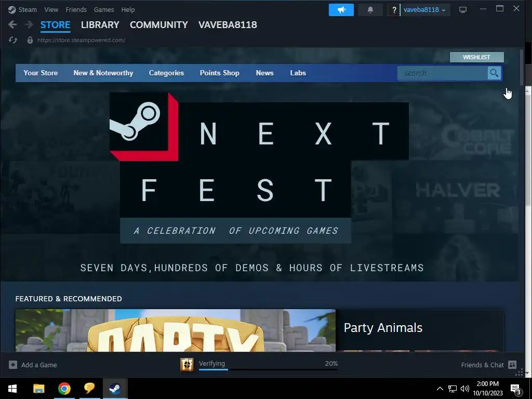Open the View menu
This screenshot has height=399, width=532.
(x=51, y=9)
